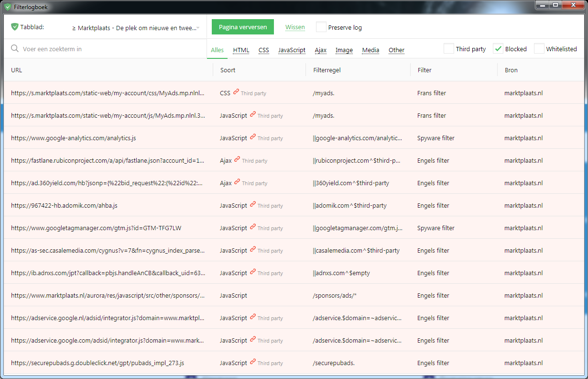Select the adservice.google.com integrator.js URL

(x=108, y=340)
